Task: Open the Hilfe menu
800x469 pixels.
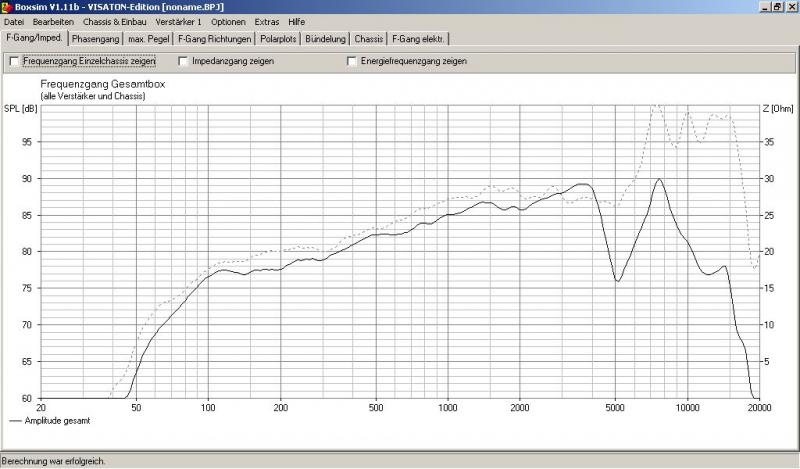Action: tap(297, 21)
